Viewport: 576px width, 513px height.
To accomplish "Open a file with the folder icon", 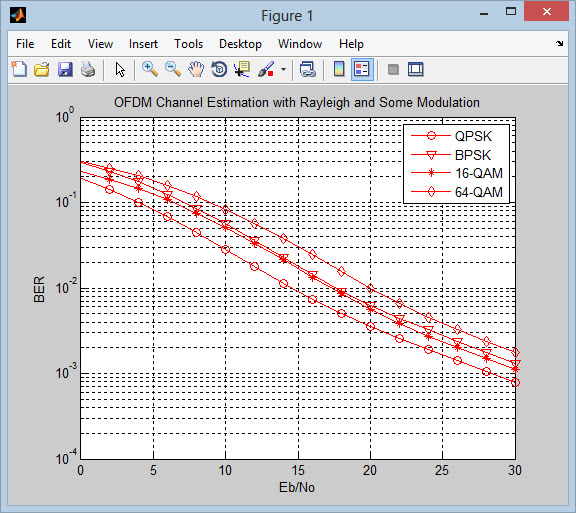I will [42, 69].
